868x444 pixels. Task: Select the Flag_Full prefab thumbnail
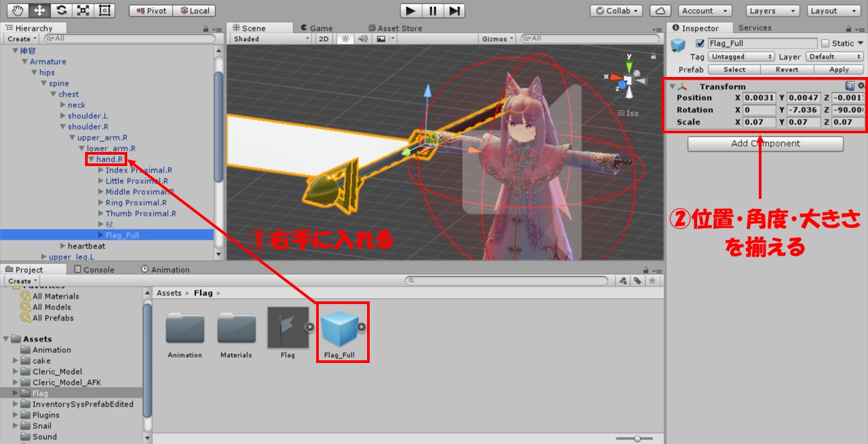(x=339, y=328)
